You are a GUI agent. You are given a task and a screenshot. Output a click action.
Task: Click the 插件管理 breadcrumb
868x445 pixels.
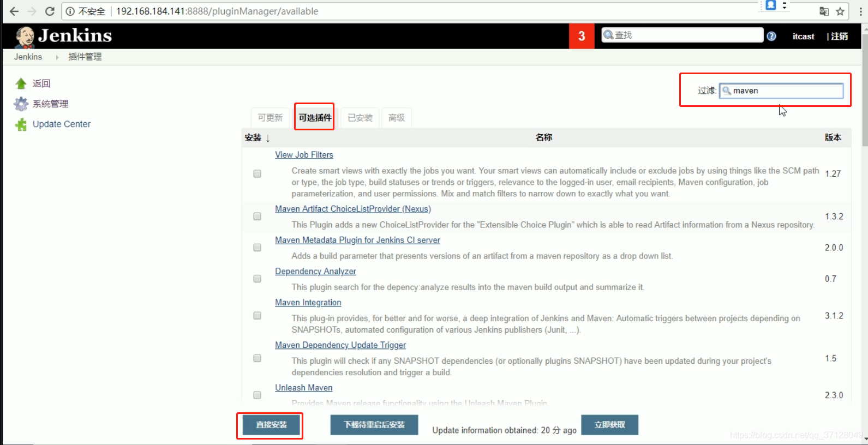point(85,57)
